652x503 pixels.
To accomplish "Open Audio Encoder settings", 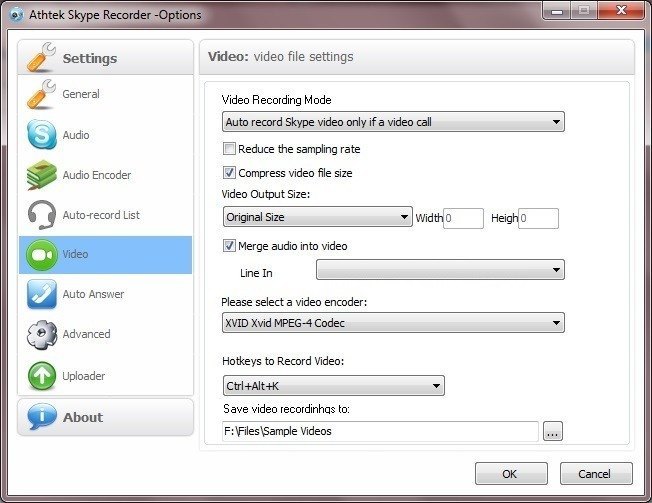I will tap(106, 175).
